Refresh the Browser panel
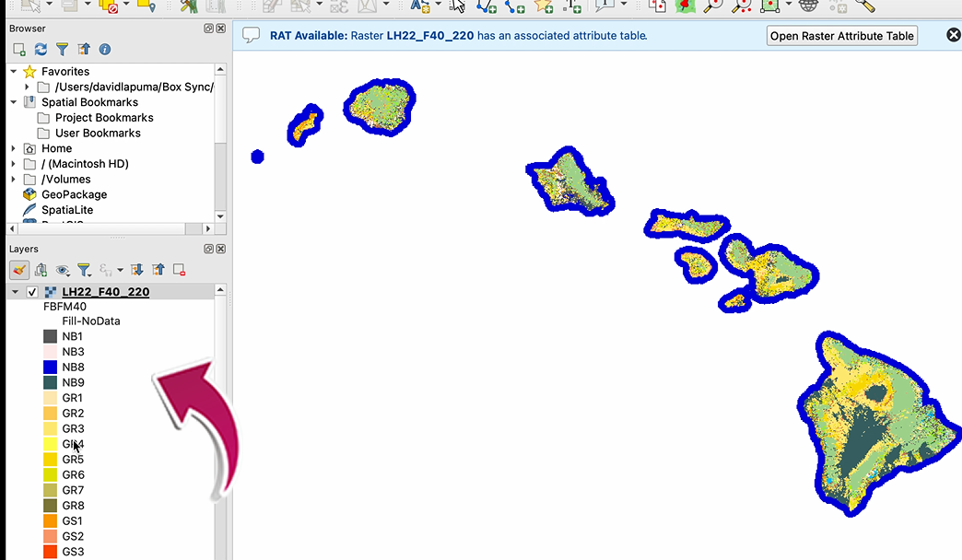962x560 pixels. tap(41, 49)
